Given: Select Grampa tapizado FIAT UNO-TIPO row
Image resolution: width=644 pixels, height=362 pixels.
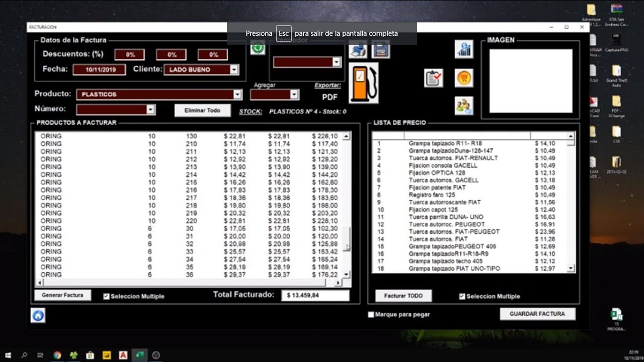Looking at the screenshot, I should click(469, 269).
